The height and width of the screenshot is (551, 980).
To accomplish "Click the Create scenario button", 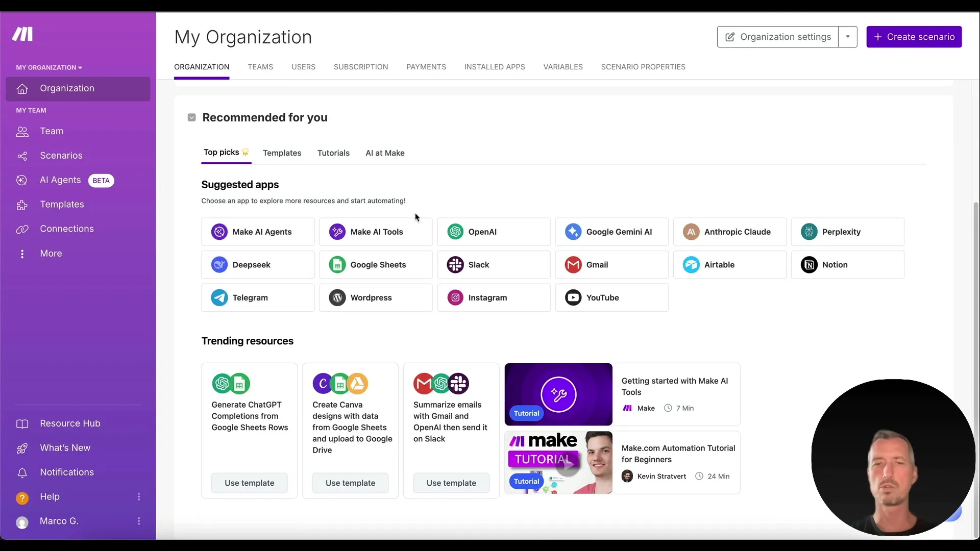I will pos(914,37).
